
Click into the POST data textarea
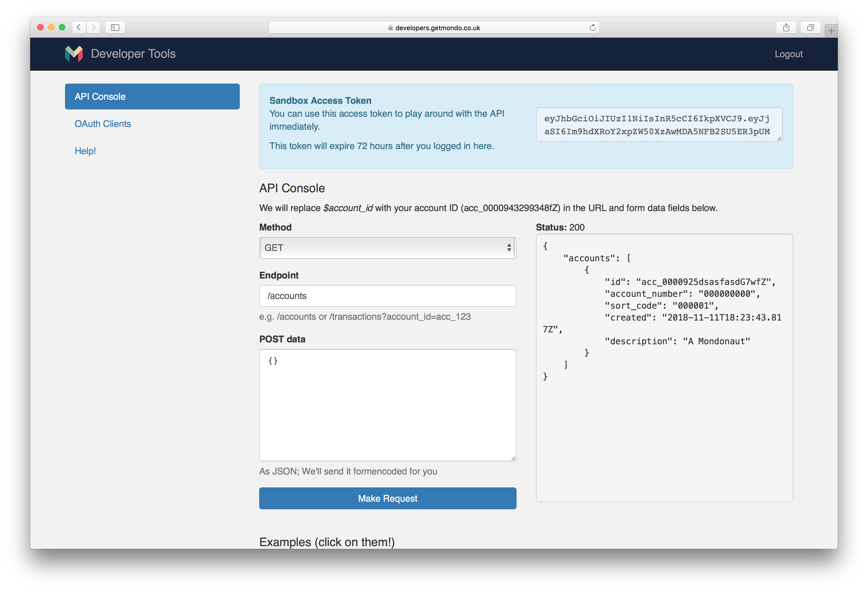tap(387, 405)
